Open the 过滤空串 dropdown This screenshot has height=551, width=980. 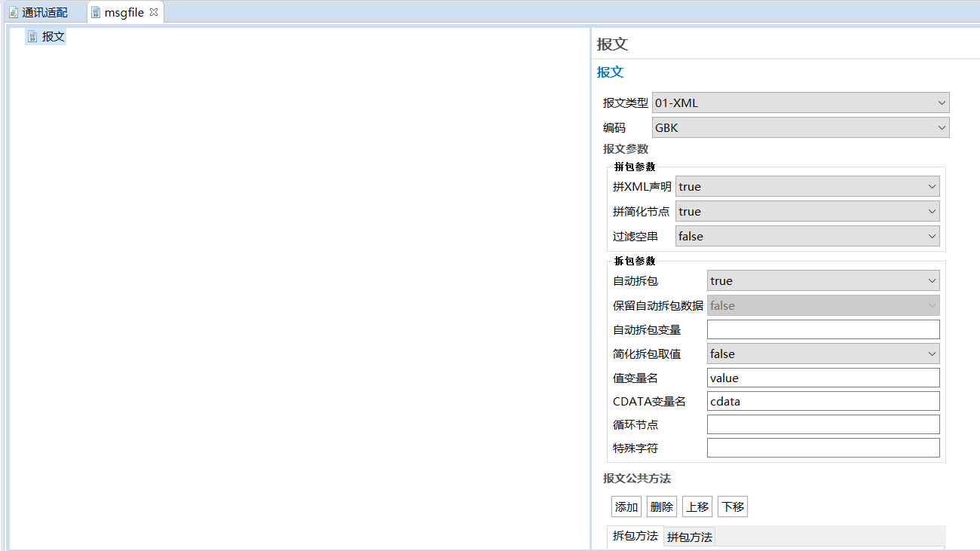click(807, 237)
